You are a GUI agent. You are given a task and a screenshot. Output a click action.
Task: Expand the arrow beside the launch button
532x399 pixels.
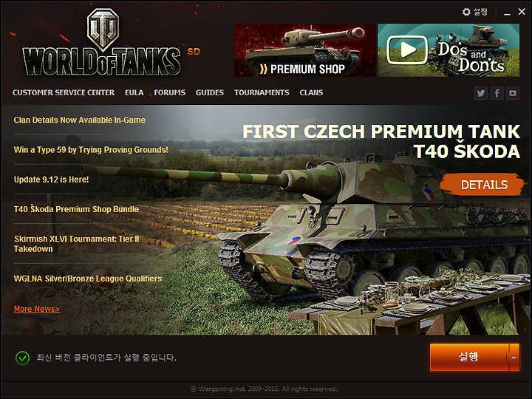coord(514,358)
